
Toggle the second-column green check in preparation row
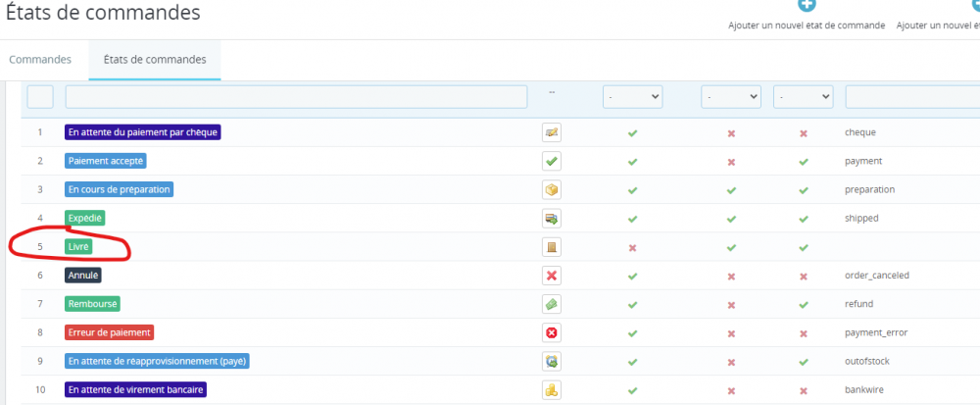[x=731, y=190]
